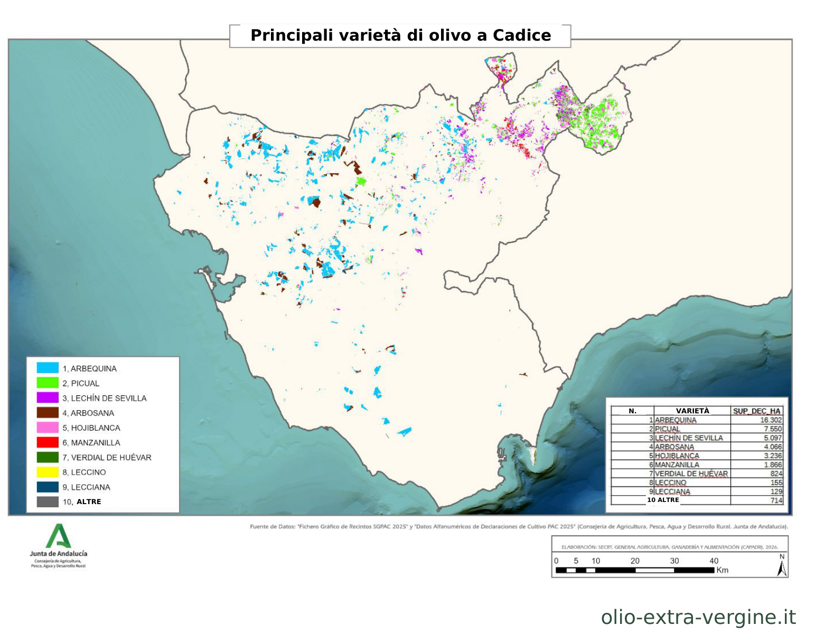The image size is (825, 644).
Task: Click the 'VARIETÀ' table column header
Action: [x=692, y=411]
